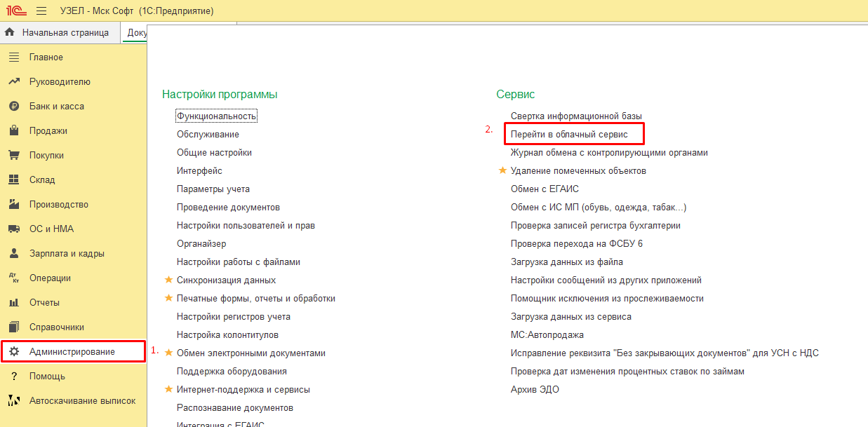Click the Банк и касса ruble icon
The width and height of the screenshot is (868, 427).
(x=13, y=107)
